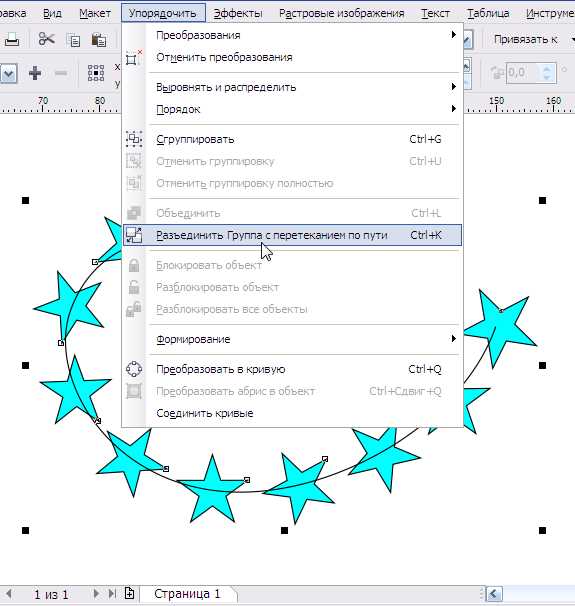575x606 pixels.
Task: Open the Текст menu
Action: pyautogui.click(x=435, y=14)
